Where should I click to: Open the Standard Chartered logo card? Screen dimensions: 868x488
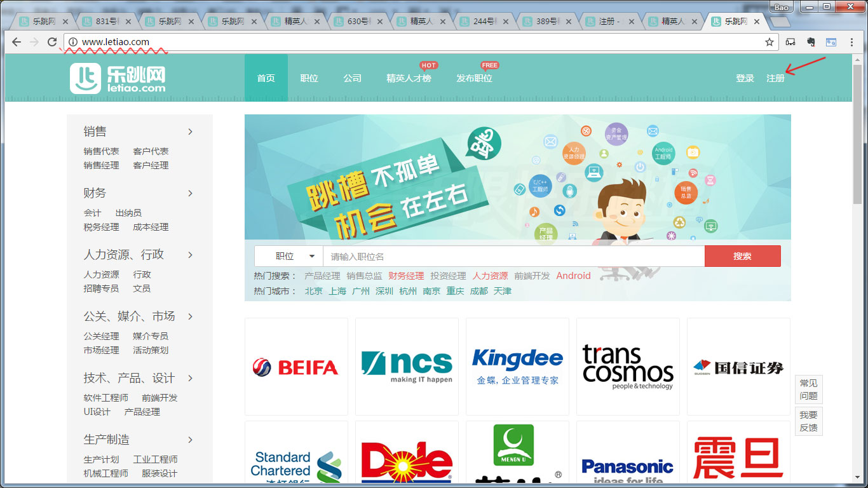(x=296, y=452)
